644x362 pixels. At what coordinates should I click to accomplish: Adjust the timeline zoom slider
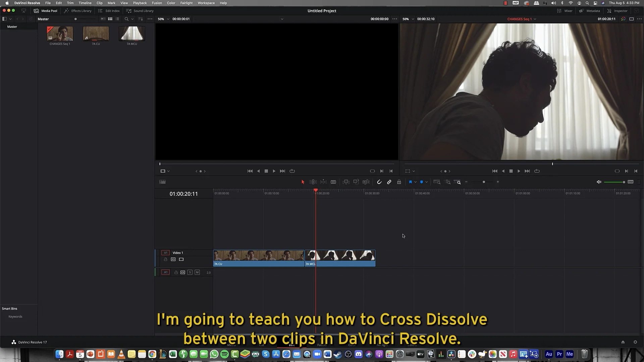coord(484,182)
